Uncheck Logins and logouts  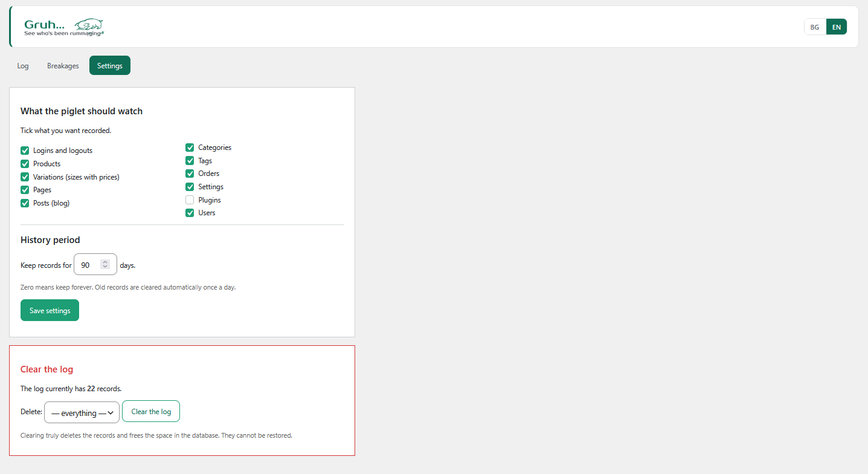(x=25, y=151)
